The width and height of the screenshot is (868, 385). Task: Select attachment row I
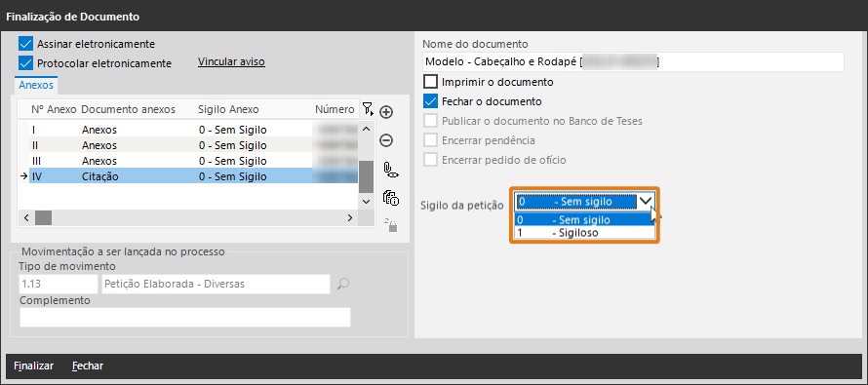coord(194,130)
